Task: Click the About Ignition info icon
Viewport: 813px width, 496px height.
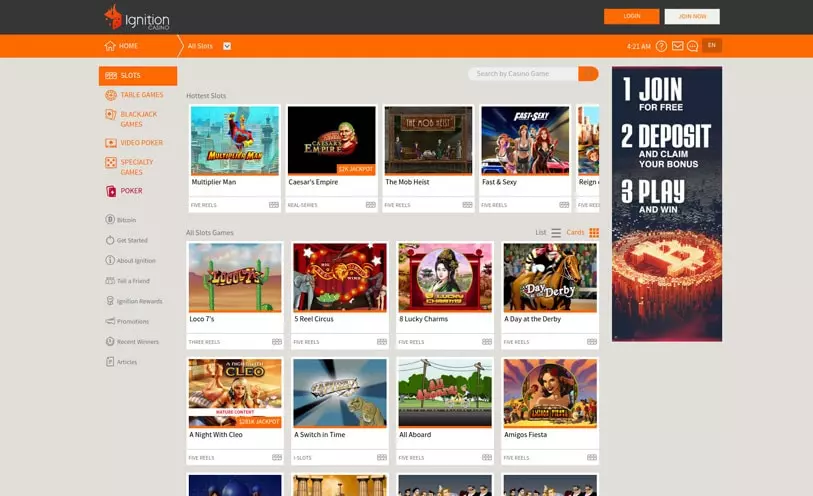Action: click(110, 260)
